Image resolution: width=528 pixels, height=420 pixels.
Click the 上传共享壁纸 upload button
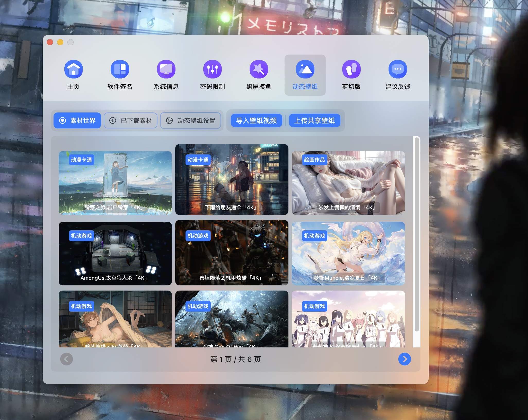click(x=315, y=120)
